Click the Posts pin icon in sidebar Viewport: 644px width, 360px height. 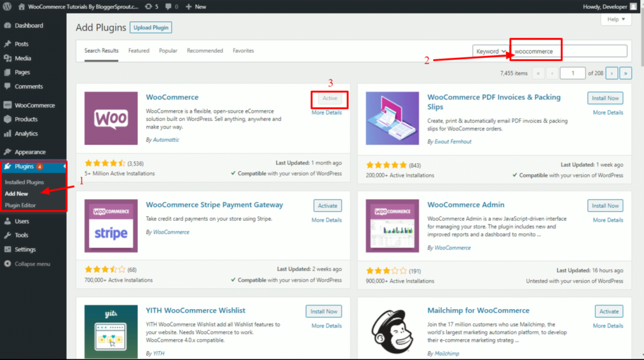point(8,44)
